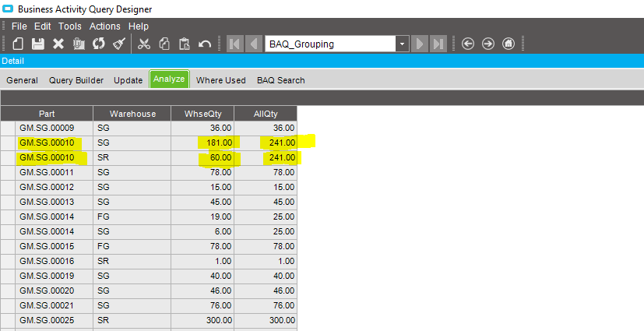Sort by the Warehouse column header

132,114
